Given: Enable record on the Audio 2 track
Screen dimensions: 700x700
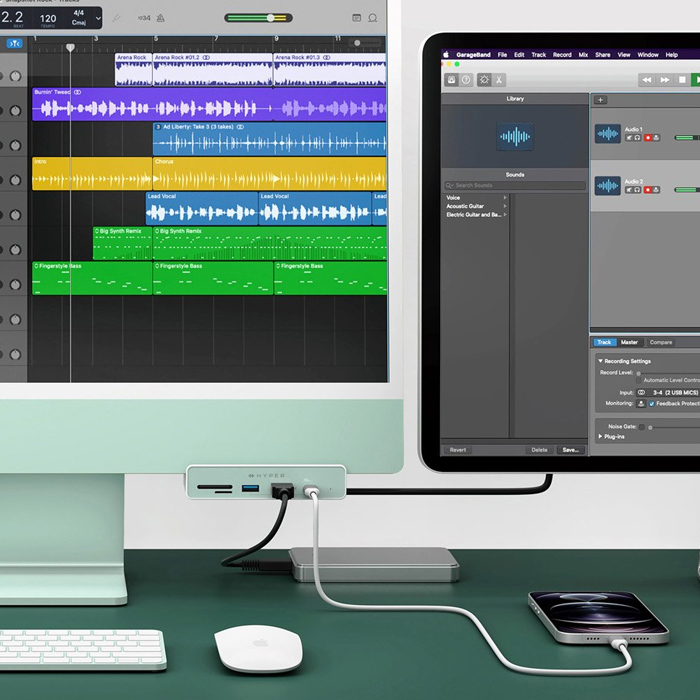Looking at the screenshot, I should (x=647, y=190).
